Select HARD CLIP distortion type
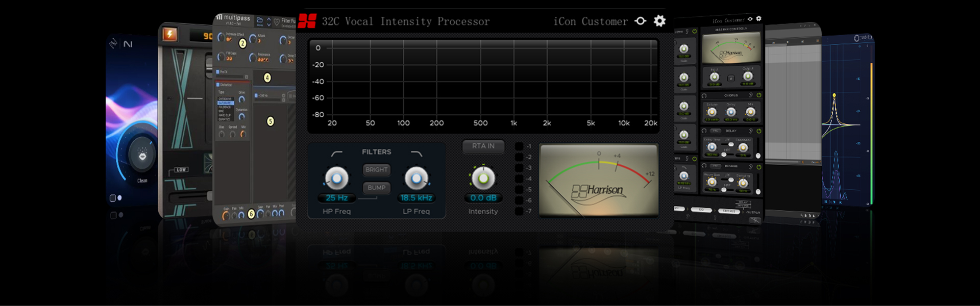980x306 pixels. coord(225,115)
